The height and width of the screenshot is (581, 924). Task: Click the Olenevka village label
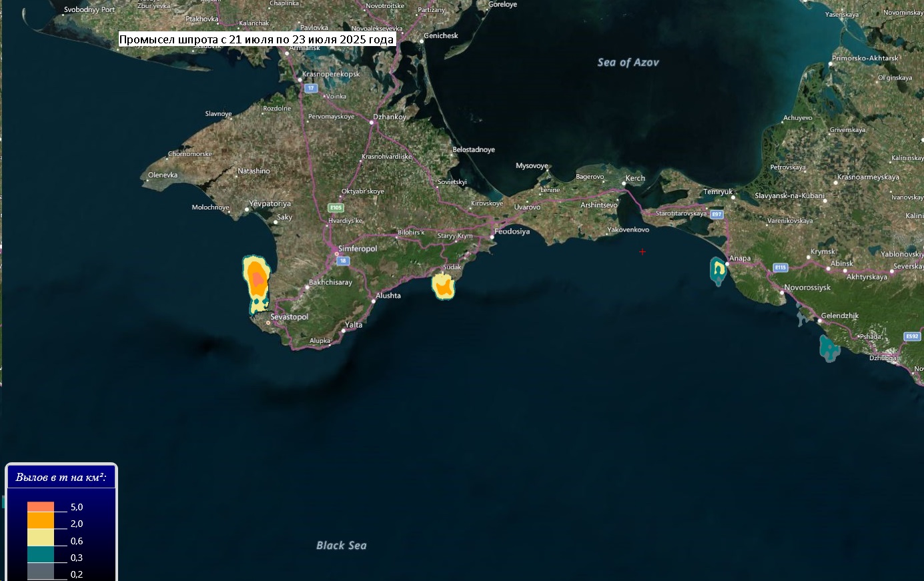coord(163,175)
